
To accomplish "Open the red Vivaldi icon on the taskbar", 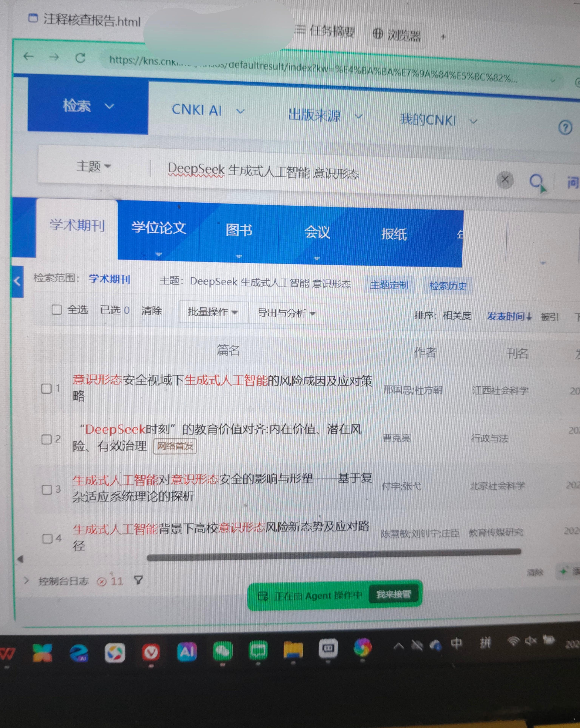I will coord(151,652).
